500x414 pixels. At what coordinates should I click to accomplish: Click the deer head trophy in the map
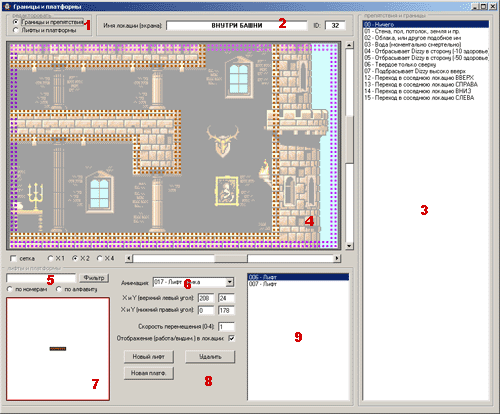click(223, 141)
